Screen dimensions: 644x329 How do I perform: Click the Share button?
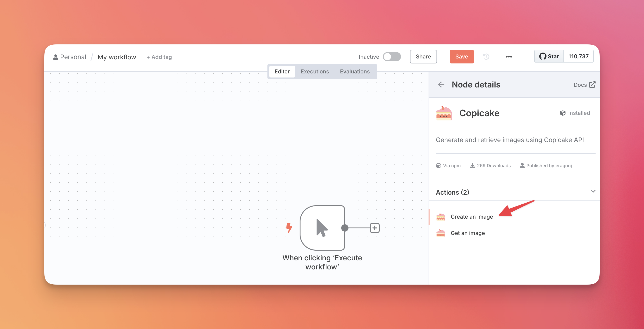point(423,57)
